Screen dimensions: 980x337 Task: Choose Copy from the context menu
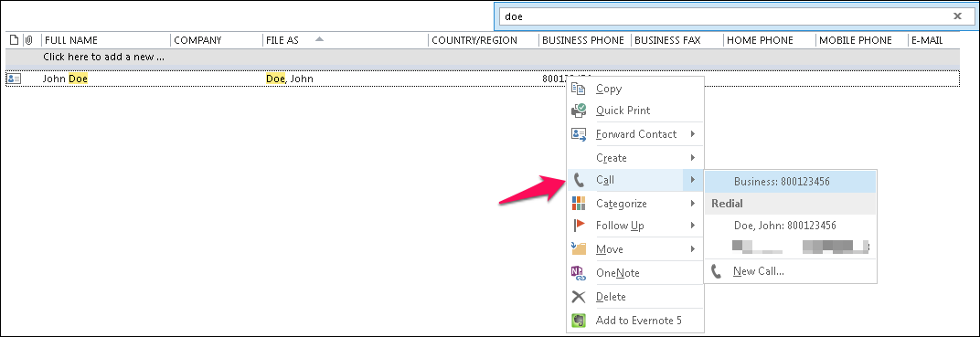(634, 89)
